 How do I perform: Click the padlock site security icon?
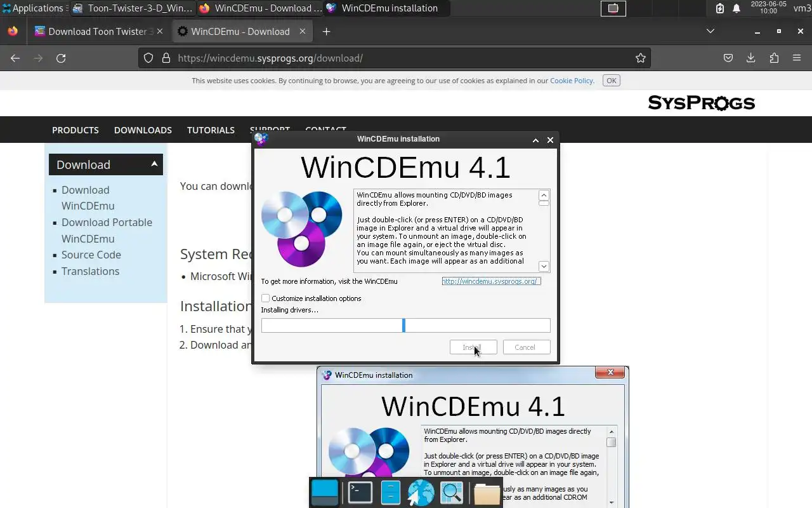coord(166,58)
